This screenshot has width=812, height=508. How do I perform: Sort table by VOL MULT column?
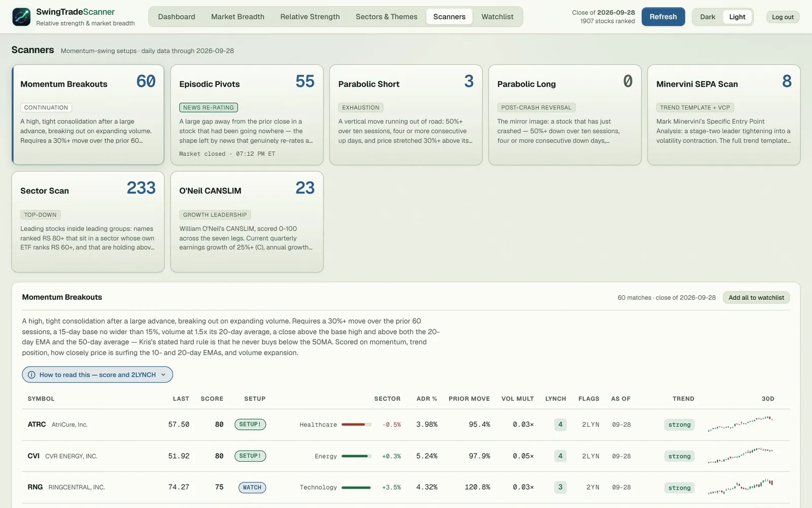coord(518,399)
